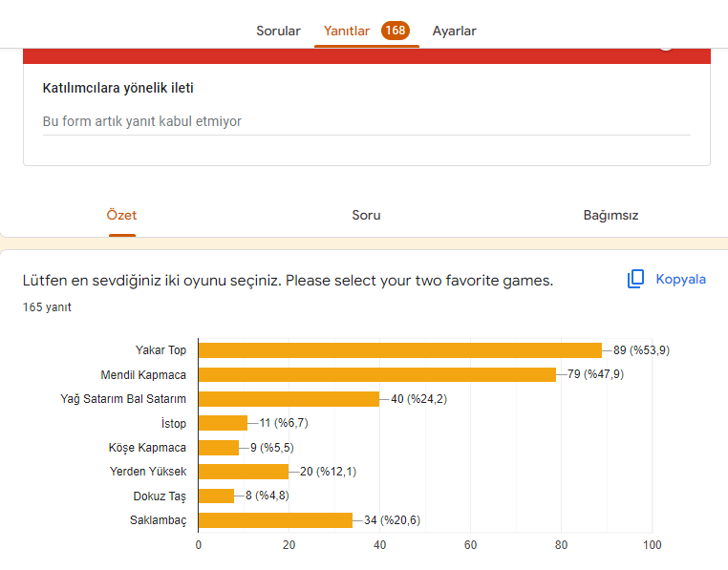Viewport: 728px width, 570px height.
Task: Switch to the Sorular tab
Action: click(x=278, y=31)
